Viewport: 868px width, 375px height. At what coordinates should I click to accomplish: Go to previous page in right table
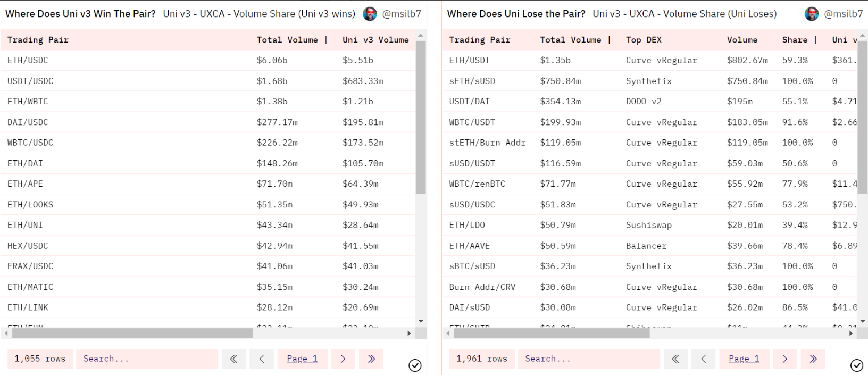(704, 359)
